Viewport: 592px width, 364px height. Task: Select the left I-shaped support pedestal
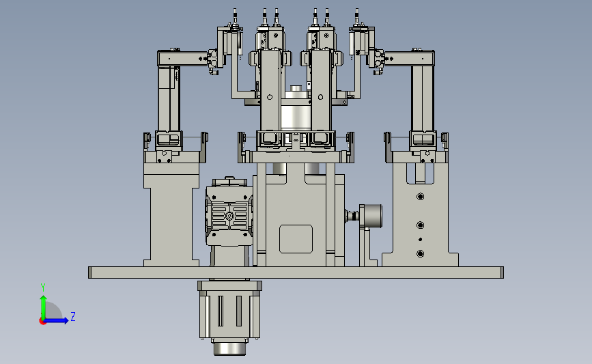click(x=171, y=214)
